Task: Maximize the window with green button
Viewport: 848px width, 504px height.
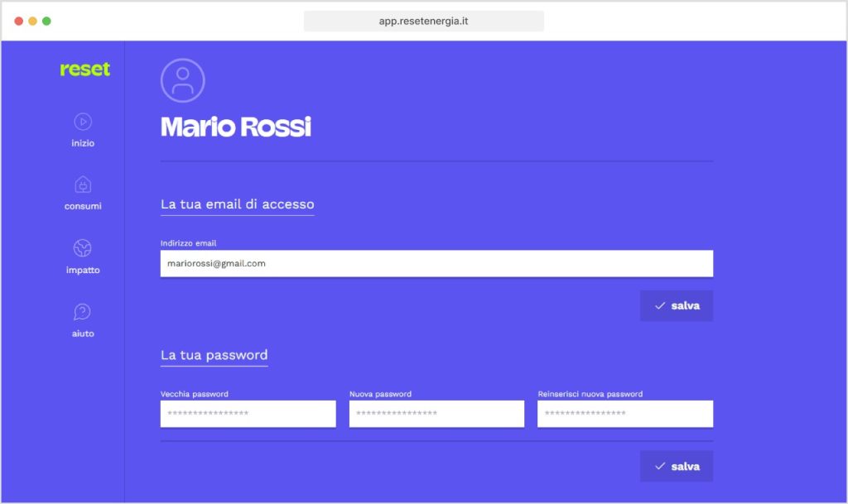Action: pos(46,21)
